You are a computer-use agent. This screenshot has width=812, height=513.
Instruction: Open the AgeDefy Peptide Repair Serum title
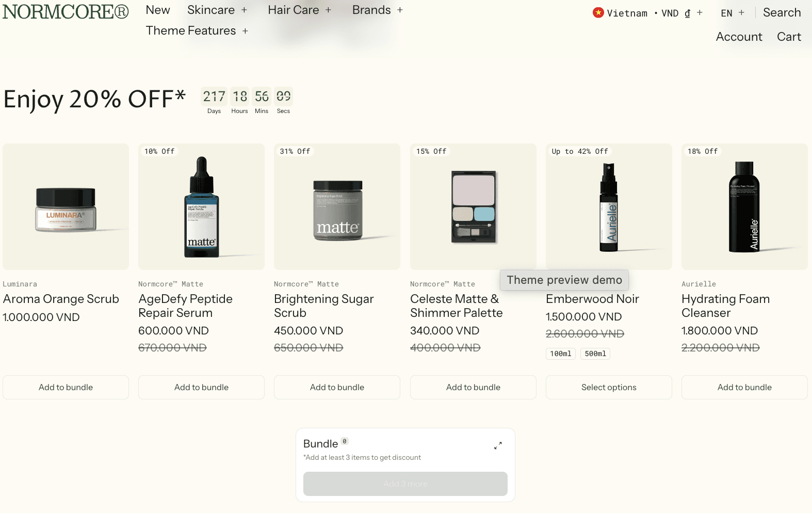click(185, 306)
